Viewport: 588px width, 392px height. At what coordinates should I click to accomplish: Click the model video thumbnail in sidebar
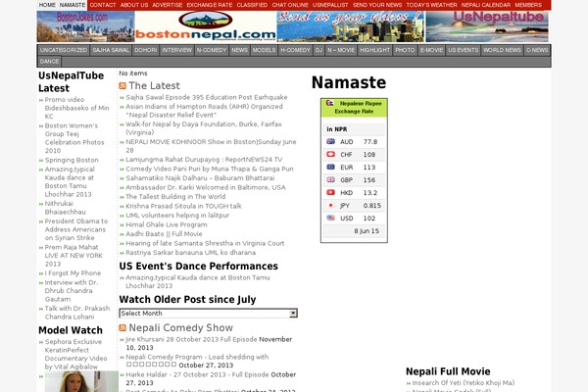click(x=81, y=381)
